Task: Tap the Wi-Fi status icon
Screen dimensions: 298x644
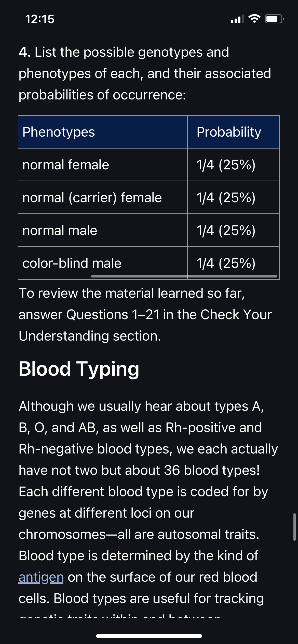Action: (254, 19)
